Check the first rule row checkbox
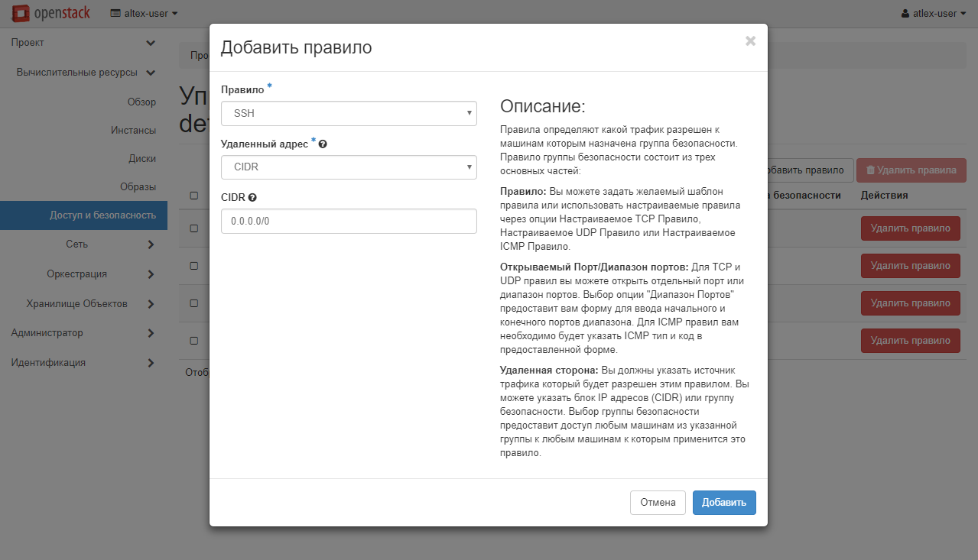 (194, 228)
